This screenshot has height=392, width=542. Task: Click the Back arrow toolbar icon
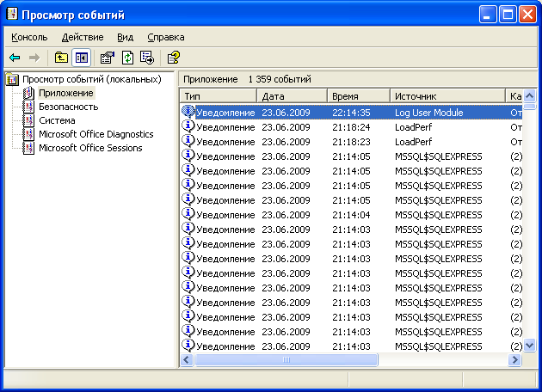tap(15, 58)
